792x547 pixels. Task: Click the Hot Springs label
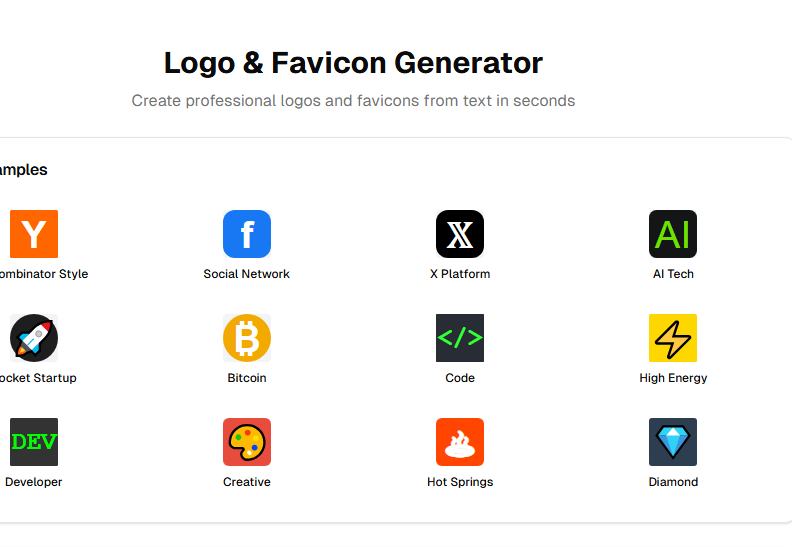[460, 482]
